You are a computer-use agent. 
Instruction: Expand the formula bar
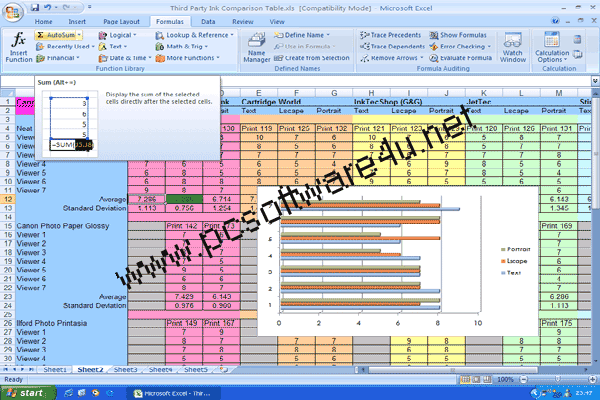595,81
